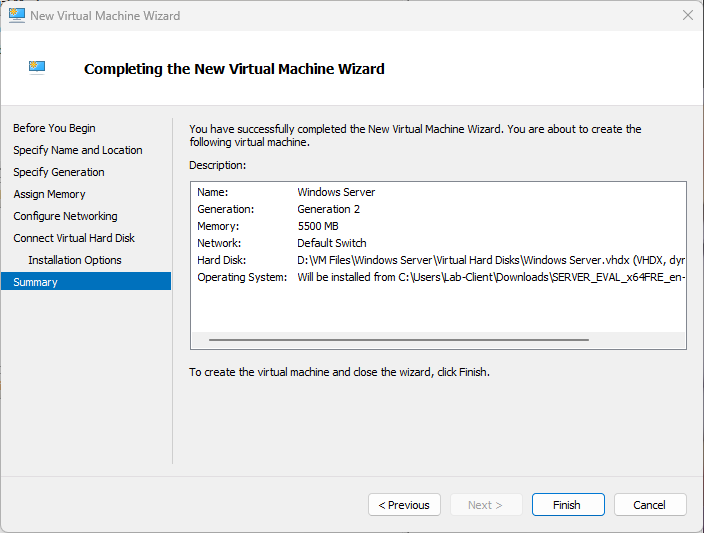
Task: Close the New Virtual Machine Wizard window
Action: pyautogui.click(x=688, y=16)
